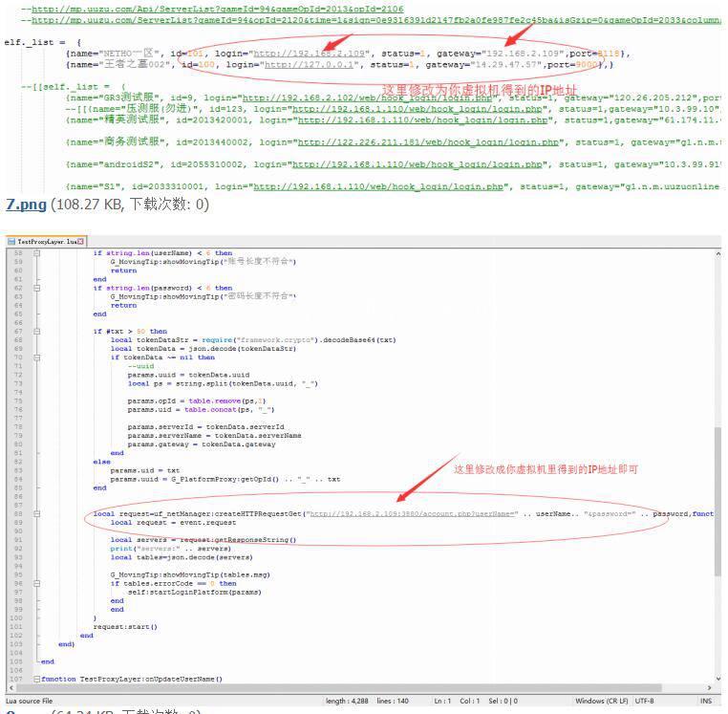Select the TestProxyLayer.lua tab
728x714 pixels.
click(46, 241)
